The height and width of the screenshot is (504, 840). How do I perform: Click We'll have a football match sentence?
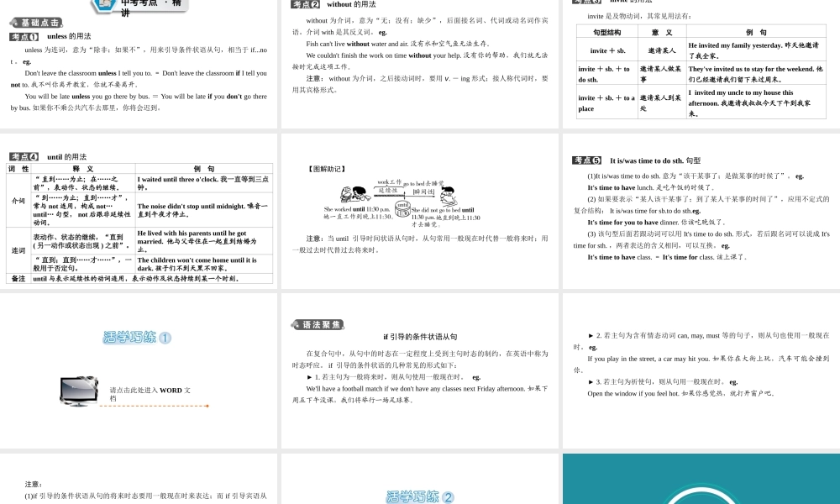421,394
